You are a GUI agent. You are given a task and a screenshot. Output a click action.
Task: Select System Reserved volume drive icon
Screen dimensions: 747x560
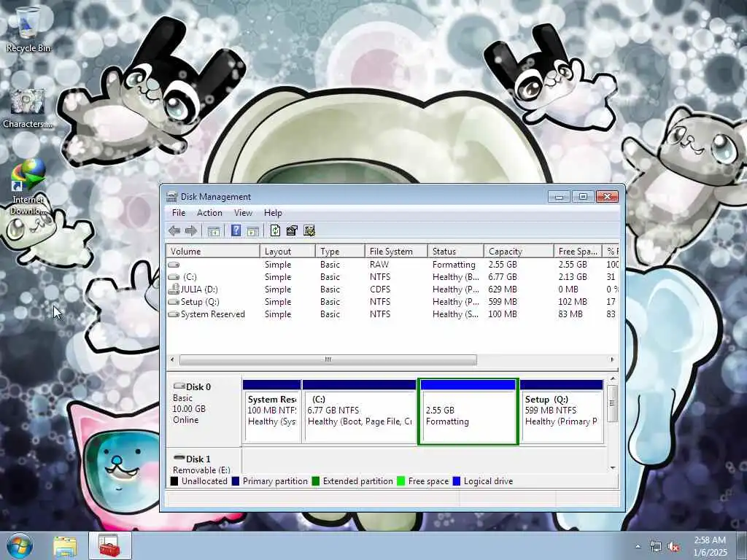point(174,314)
